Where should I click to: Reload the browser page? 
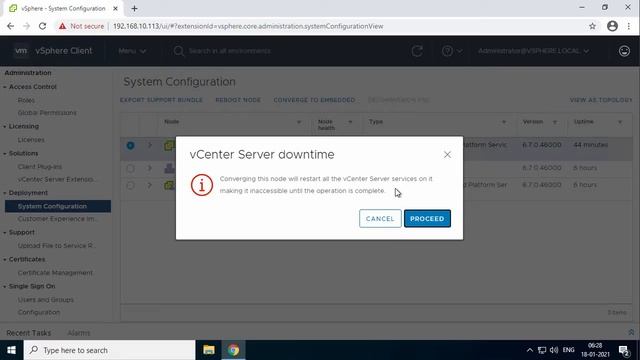click(42, 26)
